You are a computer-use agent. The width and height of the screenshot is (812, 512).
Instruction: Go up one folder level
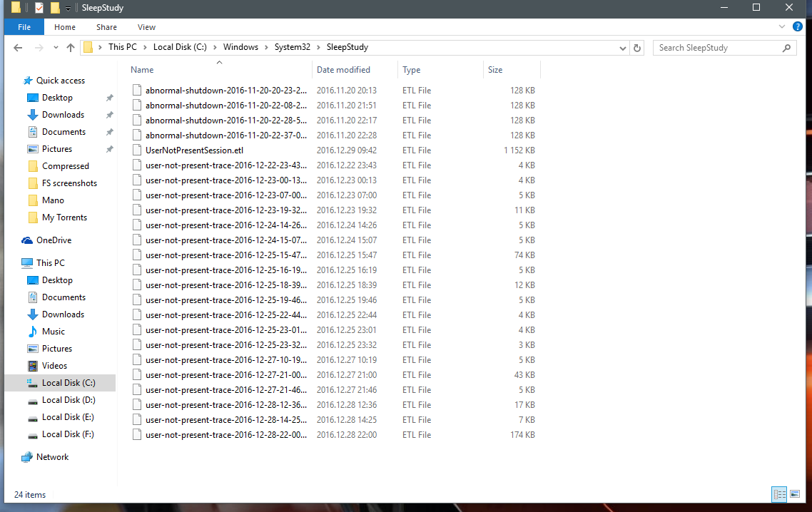(x=71, y=48)
